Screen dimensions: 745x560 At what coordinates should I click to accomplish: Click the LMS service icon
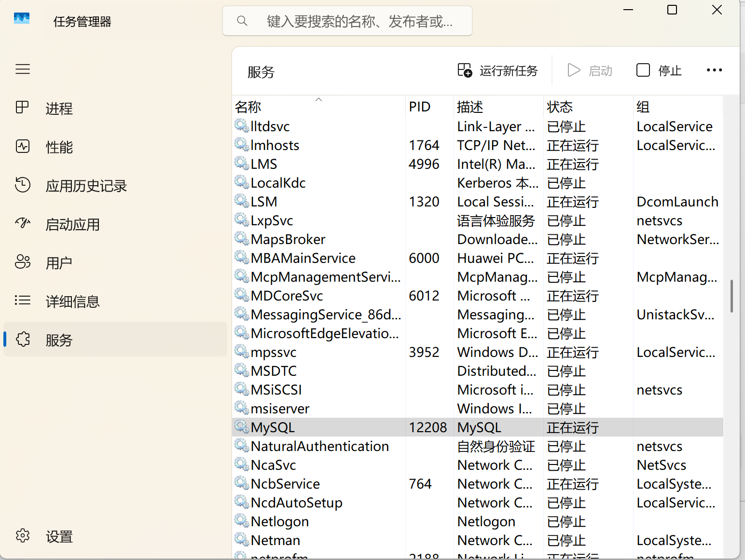coord(242,163)
